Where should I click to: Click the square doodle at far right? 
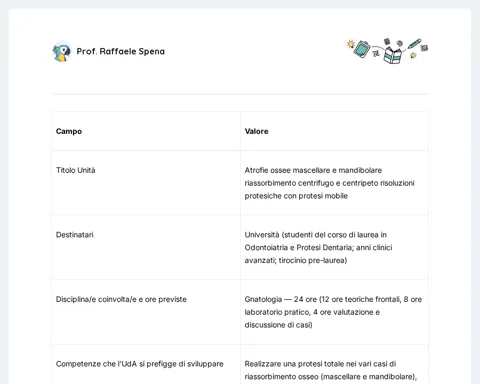(424, 48)
